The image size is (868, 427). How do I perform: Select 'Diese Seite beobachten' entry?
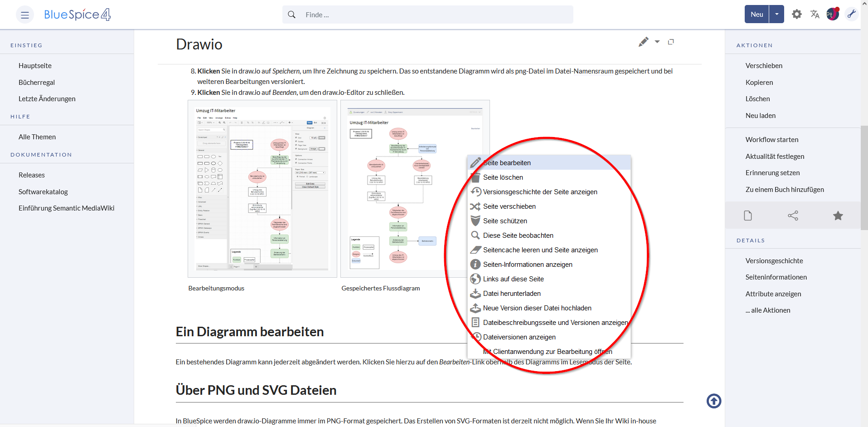pyautogui.click(x=549, y=236)
